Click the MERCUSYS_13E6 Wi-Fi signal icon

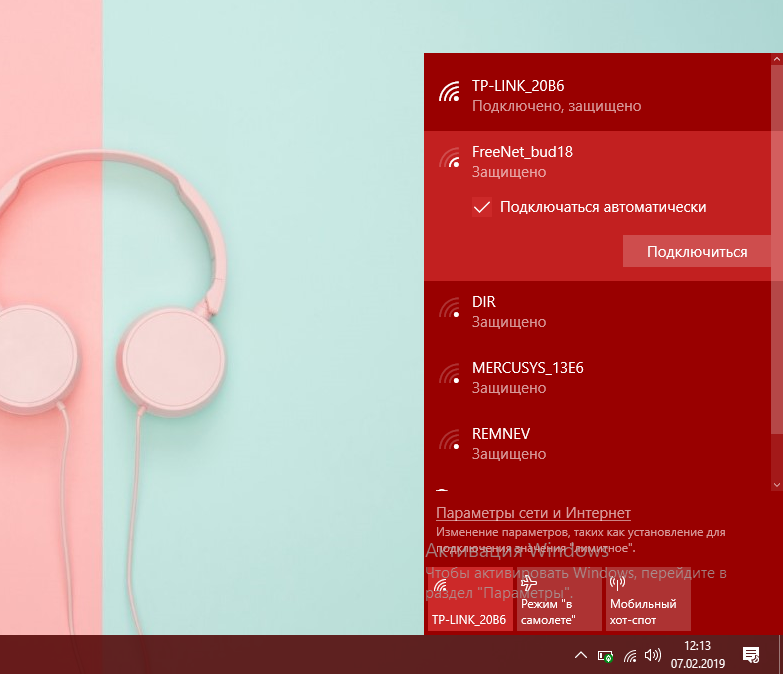tap(449, 373)
